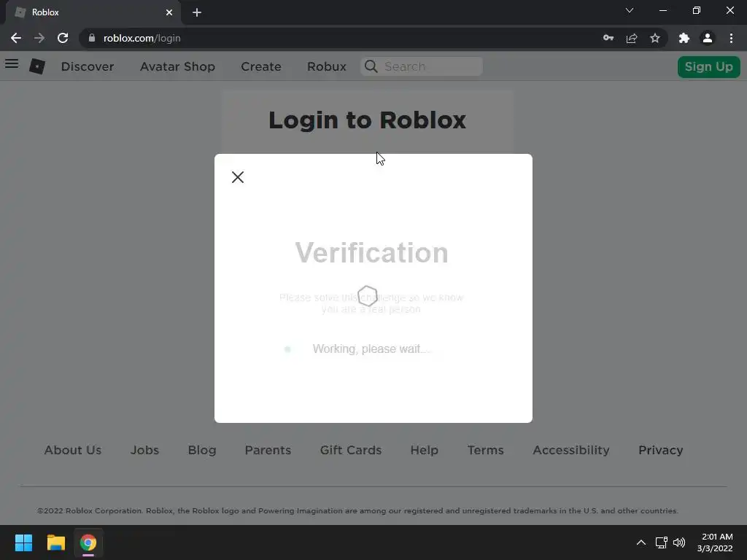Open the Create page
Image resolution: width=747 pixels, height=560 pixels.
[261, 66]
